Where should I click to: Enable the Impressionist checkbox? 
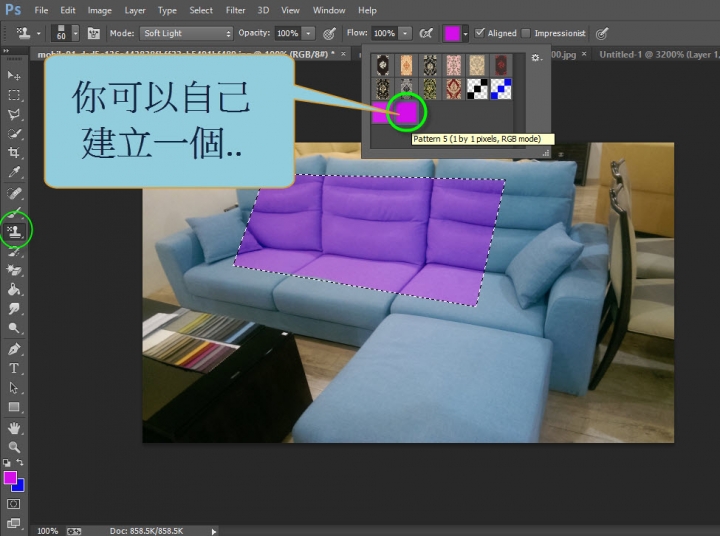pos(527,33)
